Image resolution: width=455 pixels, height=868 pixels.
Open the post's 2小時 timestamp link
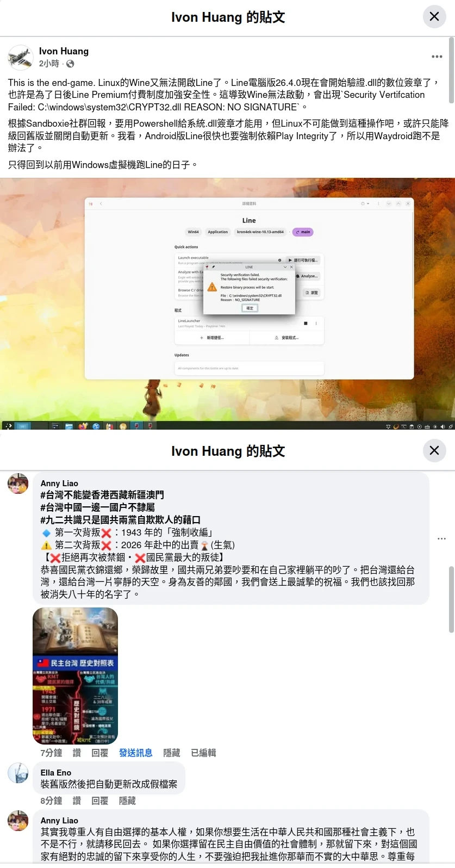pyautogui.click(x=49, y=64)
